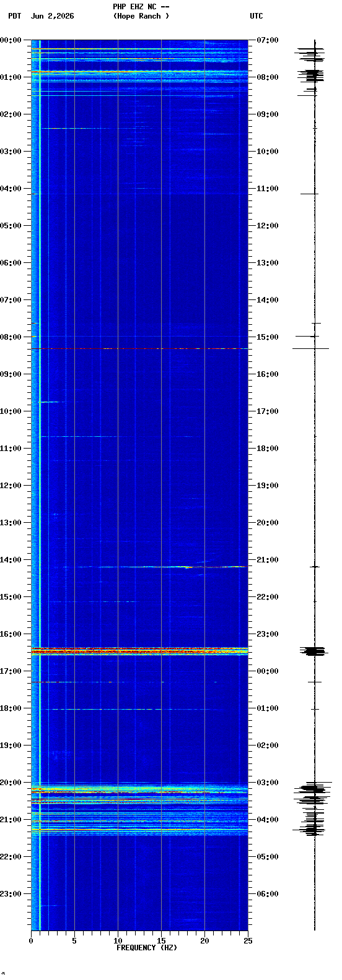Screen dimensions: 342x980
Task: Click the '15:00' UTC time label
Action: pos(267,337)
